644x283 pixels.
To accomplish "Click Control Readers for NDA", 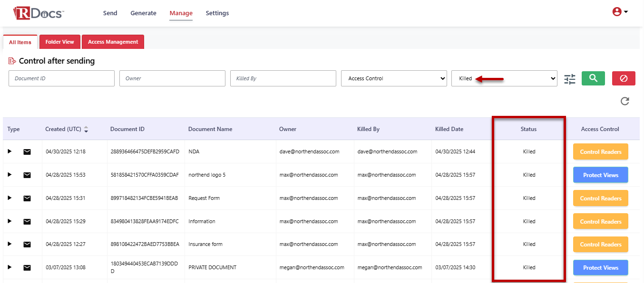I will (x=601, y=152).
